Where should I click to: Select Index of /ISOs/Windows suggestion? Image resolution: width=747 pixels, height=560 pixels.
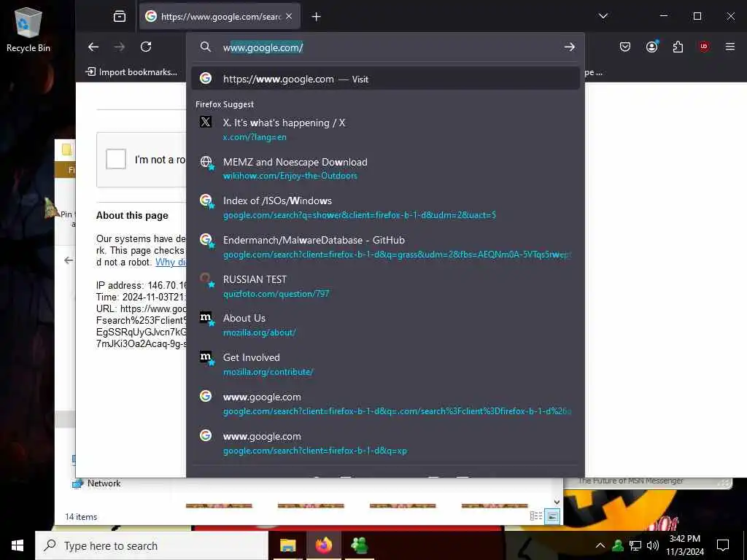pos(385,208)
